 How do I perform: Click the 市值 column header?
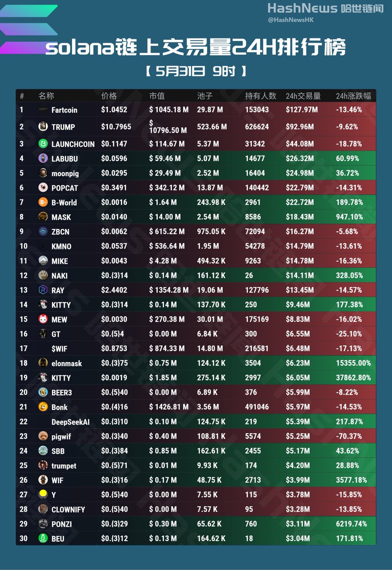pyautogui.click(x=157, y=96)
